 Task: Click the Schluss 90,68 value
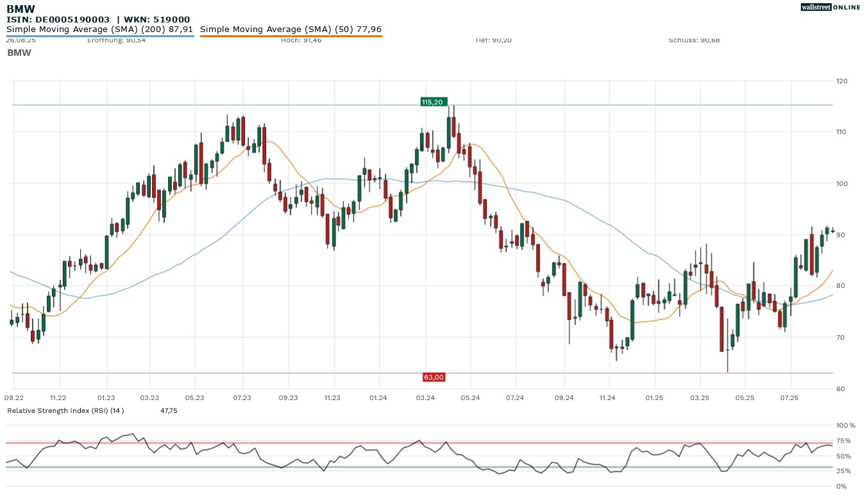(x=694, y=40)
